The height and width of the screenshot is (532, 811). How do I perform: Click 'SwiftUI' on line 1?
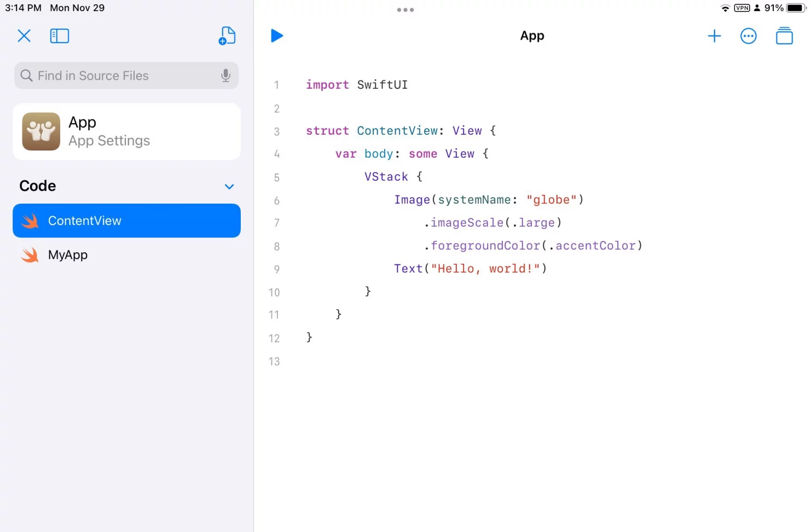(383, 85)
